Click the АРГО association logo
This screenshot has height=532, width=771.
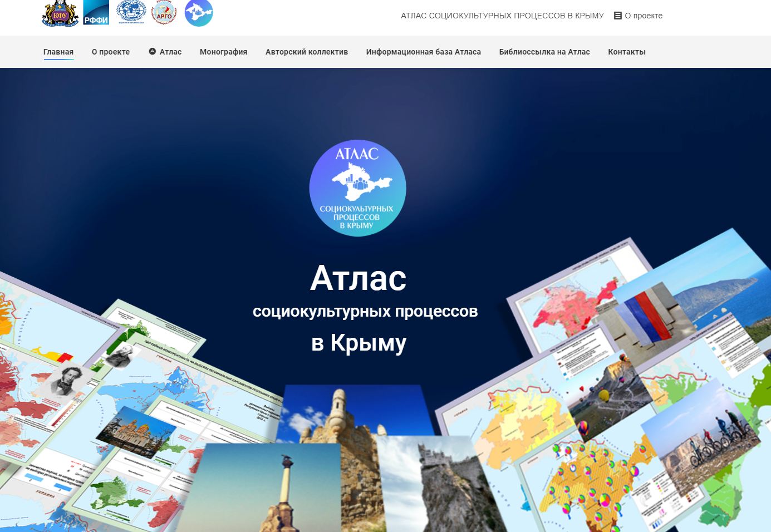(164, 13)
